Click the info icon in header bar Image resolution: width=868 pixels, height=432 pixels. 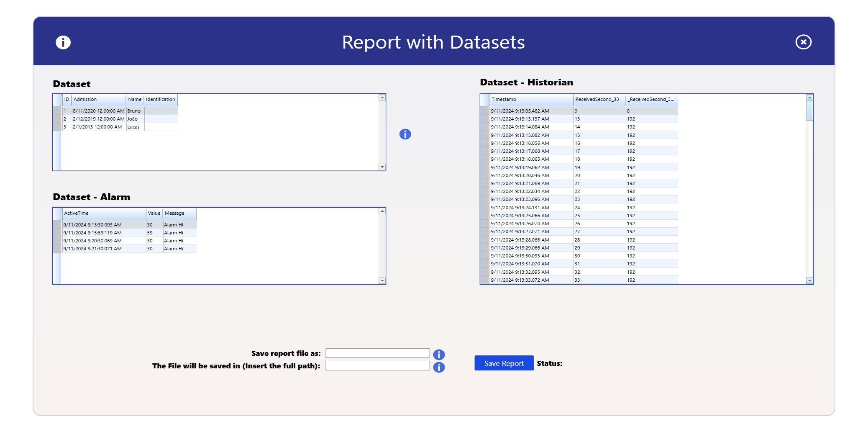pos(63,42)
